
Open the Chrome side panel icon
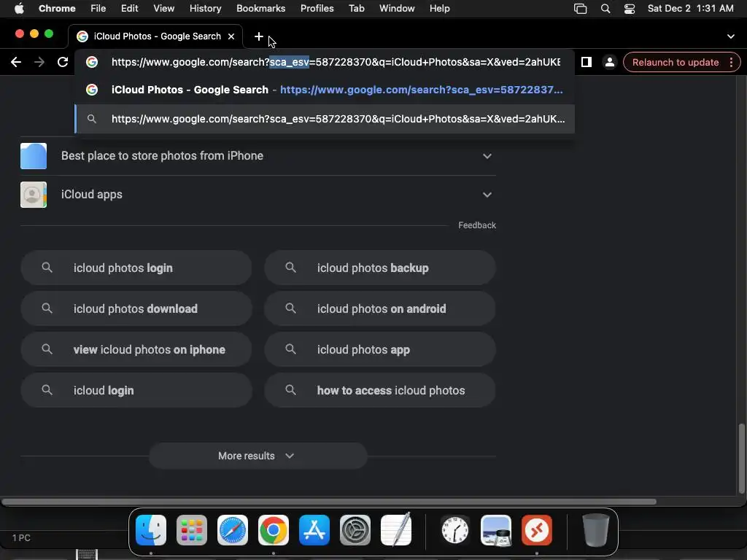(587, 62)
